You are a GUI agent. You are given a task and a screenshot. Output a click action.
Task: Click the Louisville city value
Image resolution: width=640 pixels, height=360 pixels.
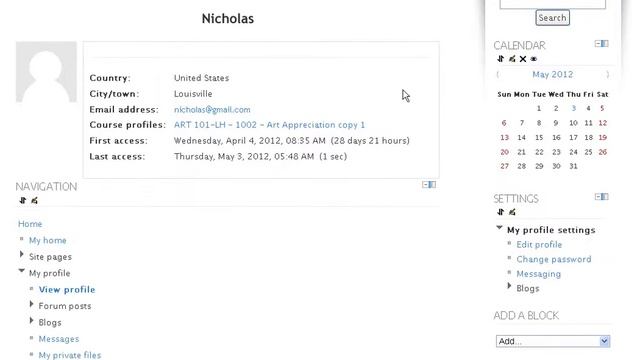pyautogui.click(x=193, y=93)
